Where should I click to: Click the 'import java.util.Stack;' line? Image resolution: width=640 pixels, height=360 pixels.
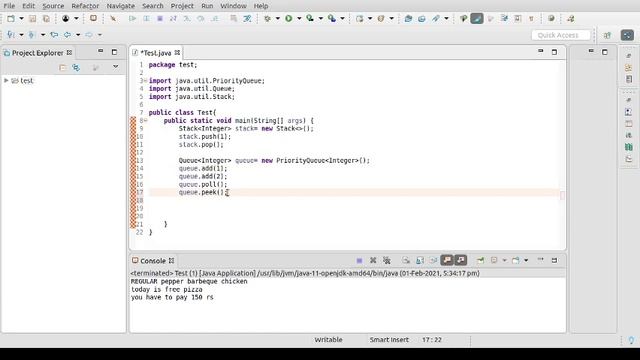pyautogui.click(x=191, y=97)
